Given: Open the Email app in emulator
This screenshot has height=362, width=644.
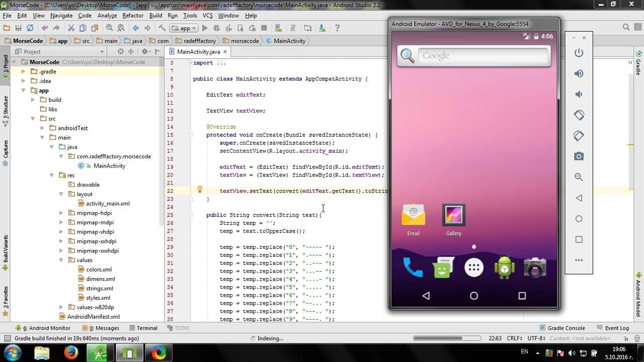Looking at the screenshot, I should coord(413,220).
